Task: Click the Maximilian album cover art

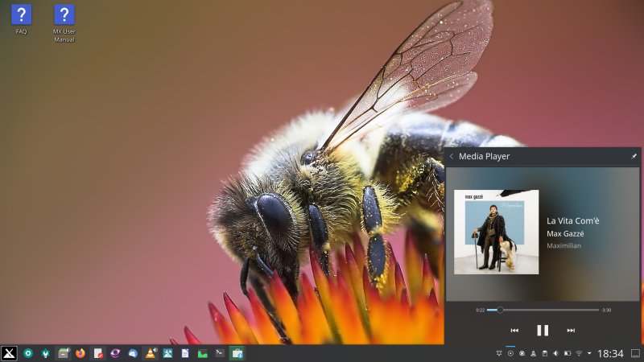Action: 496,232
